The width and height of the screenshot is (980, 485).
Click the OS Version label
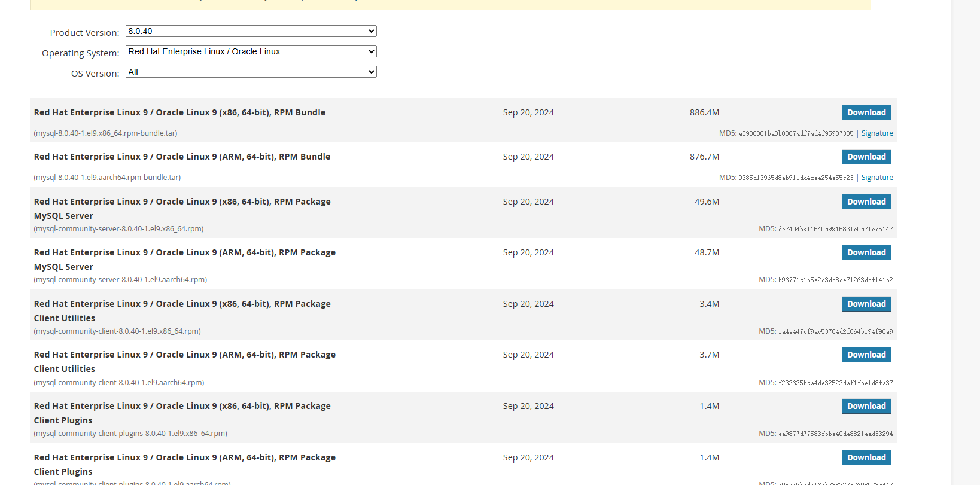click(x=95, y=74)
